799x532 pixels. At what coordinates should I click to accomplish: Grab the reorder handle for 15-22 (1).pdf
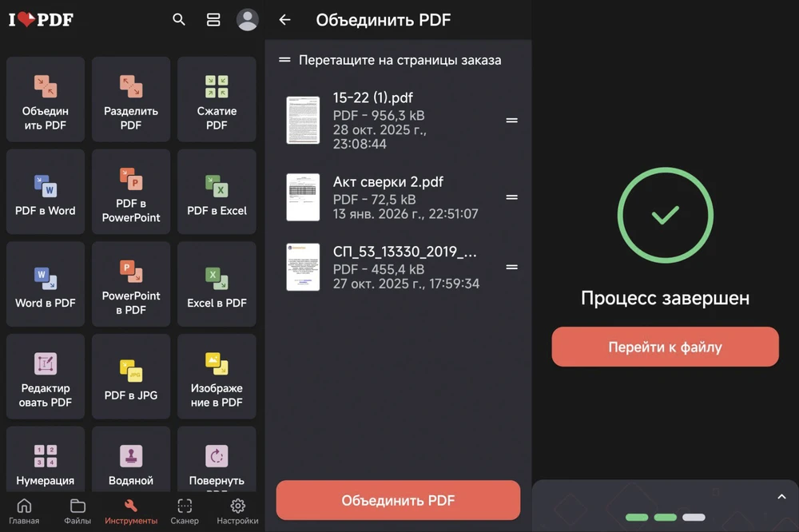(x=512, y=121)
